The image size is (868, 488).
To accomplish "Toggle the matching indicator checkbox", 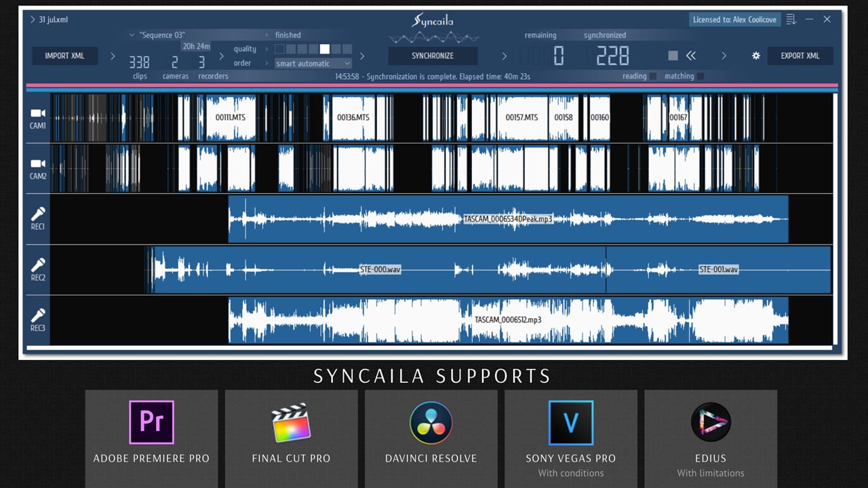I will pos(701,77).
